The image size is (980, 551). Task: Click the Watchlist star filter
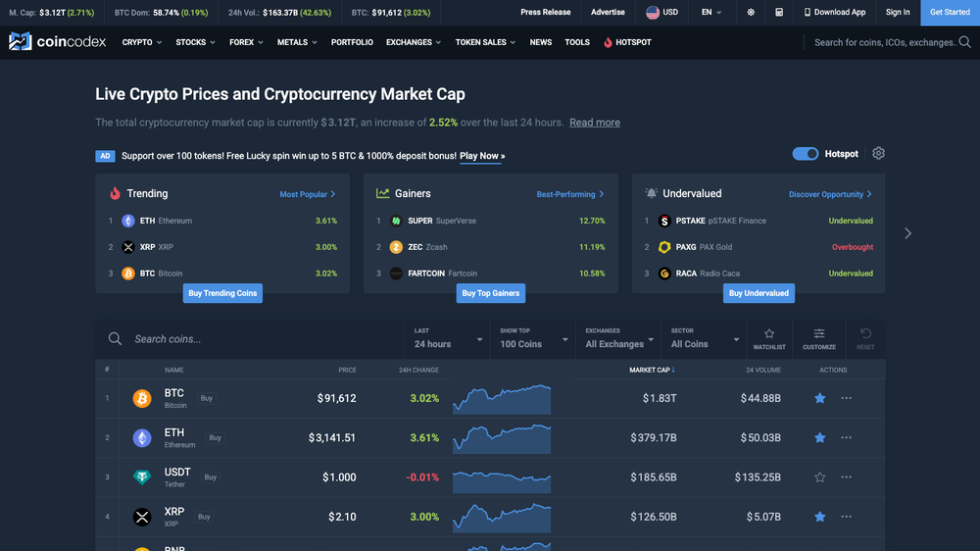(768, 339)
